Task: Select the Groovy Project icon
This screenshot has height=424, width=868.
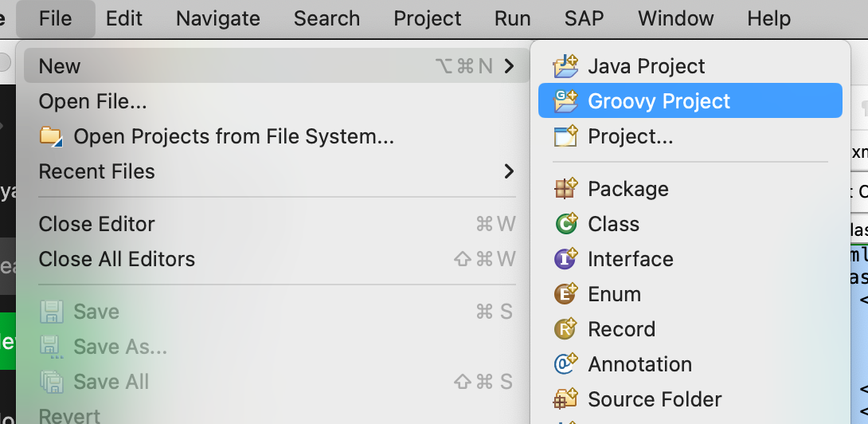Action: (x=565, y=101)
